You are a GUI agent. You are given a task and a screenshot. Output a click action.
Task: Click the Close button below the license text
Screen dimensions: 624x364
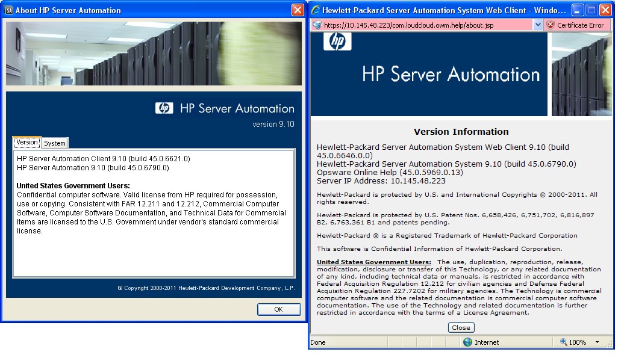pyautogui.click(x=461, y=327)
